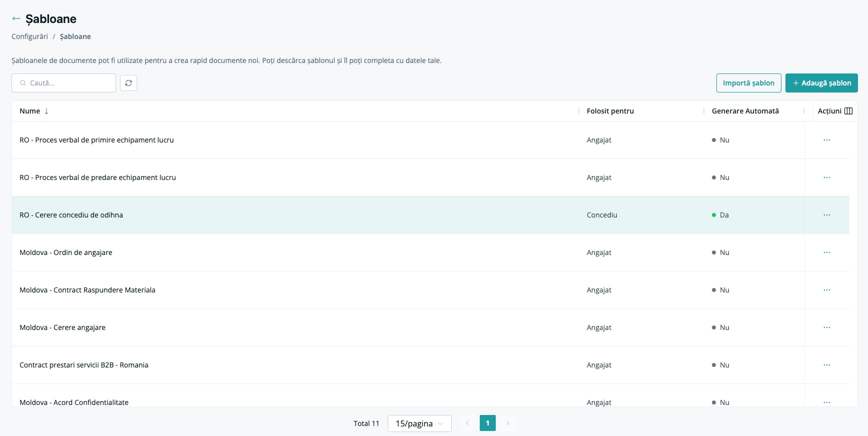868x436 pixels.
Task: Click Adaugă șablon to add a template
Action: click(x=821, y=83)
